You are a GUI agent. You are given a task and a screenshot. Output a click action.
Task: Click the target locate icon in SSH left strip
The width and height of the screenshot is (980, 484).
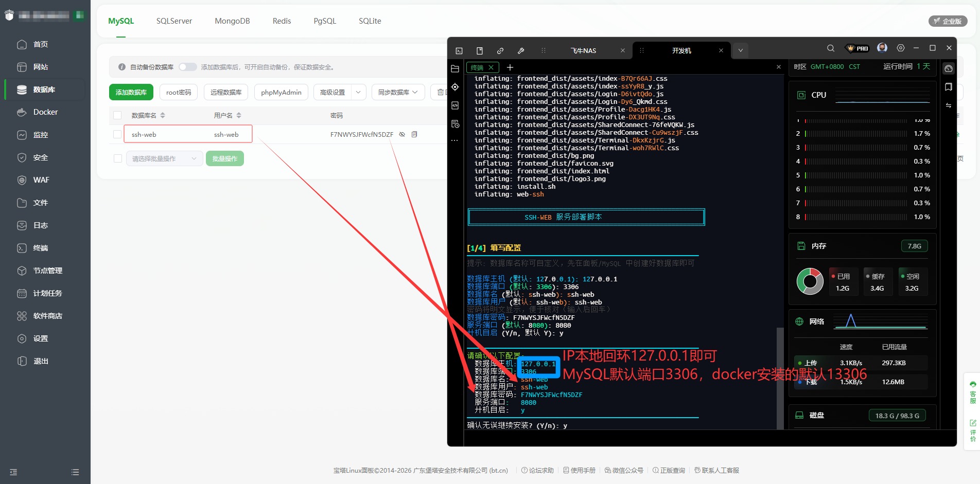click(x=455, y=87)
